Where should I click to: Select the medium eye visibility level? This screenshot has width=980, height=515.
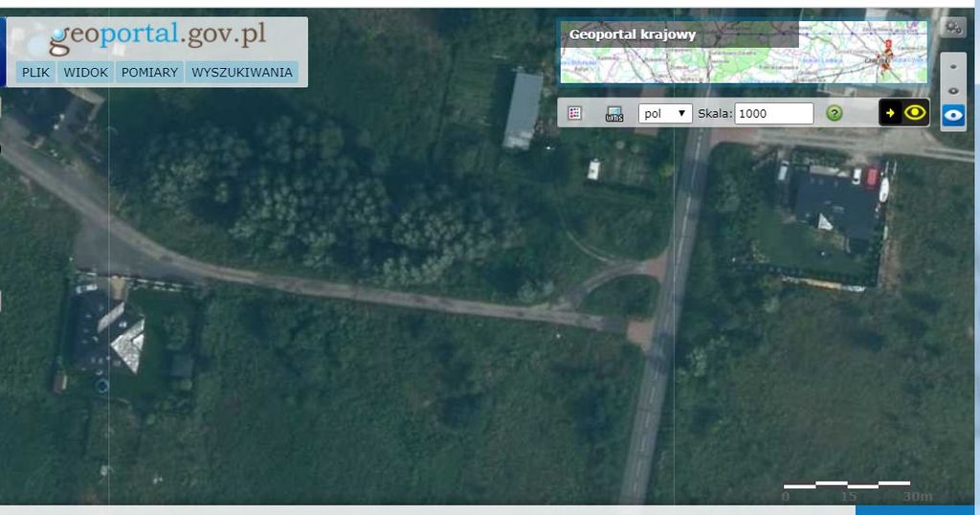click(953, 91)
